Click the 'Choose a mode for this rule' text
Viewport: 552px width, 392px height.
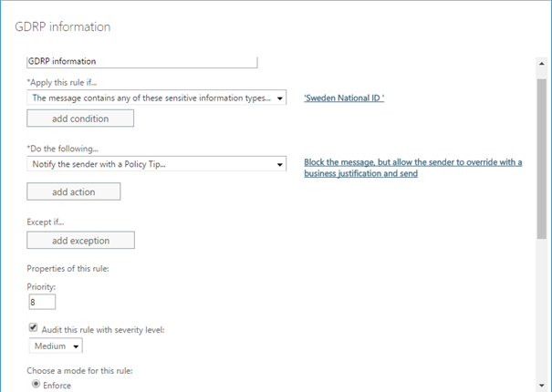79,370
